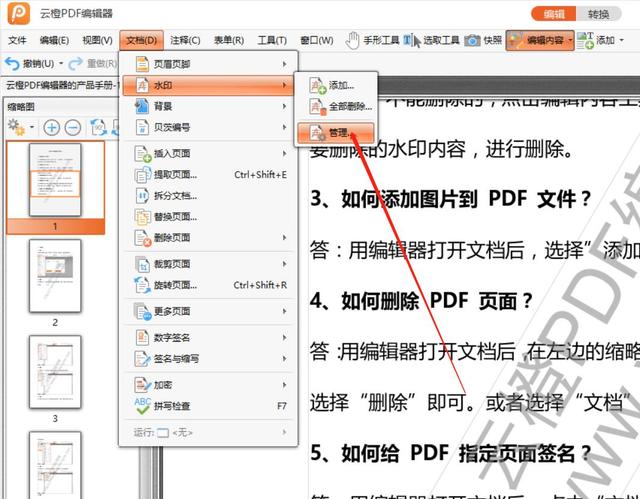Click the 替换页面 replace pages icon
Screen dimensions: 640x499
(x=142, y=217)
